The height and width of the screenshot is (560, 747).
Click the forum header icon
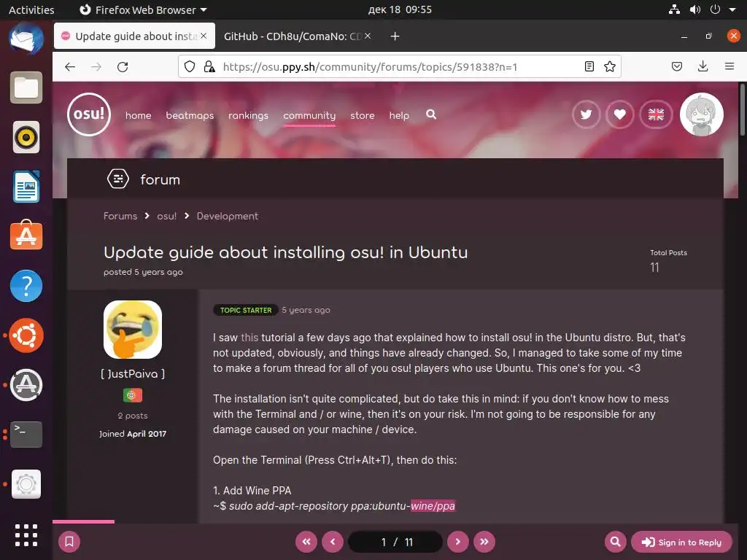[118, 179]
